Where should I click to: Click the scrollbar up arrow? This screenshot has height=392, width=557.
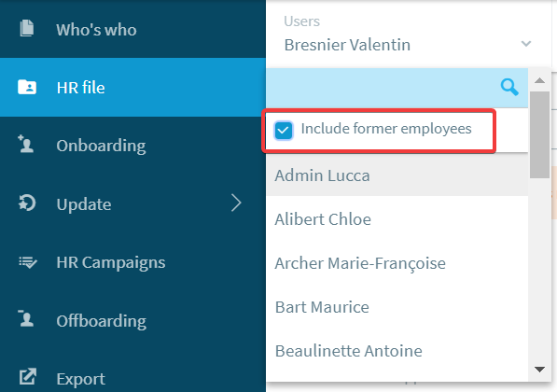click(539, 80)
